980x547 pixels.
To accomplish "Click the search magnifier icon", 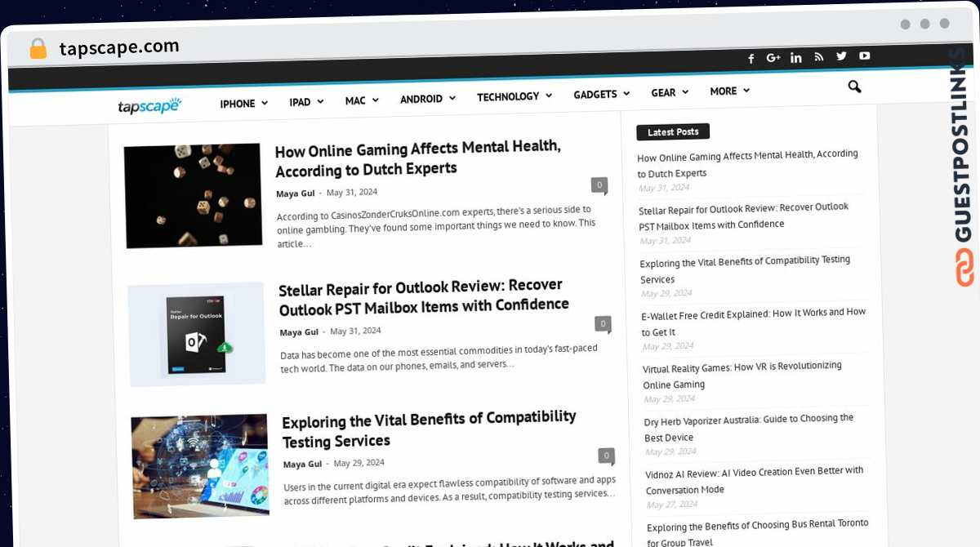I will tap(854, 86).
